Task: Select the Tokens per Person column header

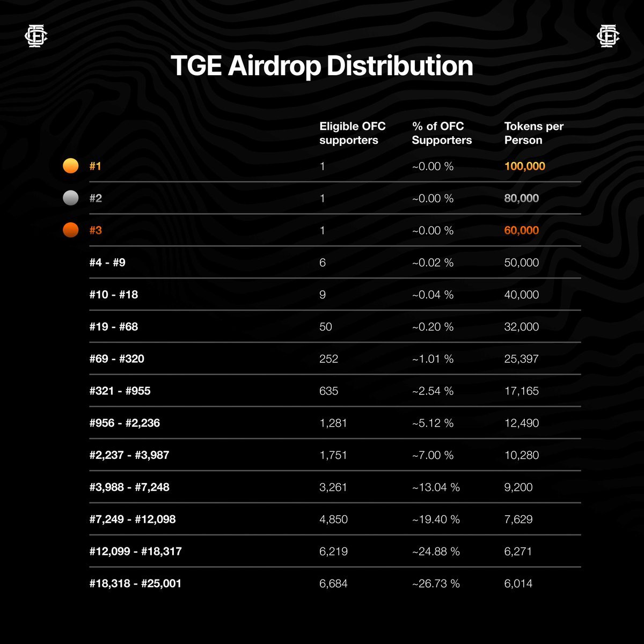Action: click(x=533, y=133)
